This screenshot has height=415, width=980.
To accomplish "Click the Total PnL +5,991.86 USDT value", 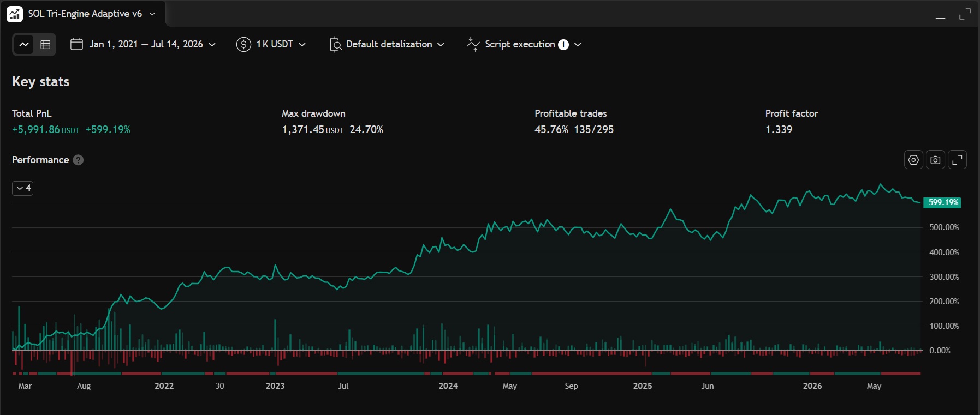I will [x=46, y=130].
